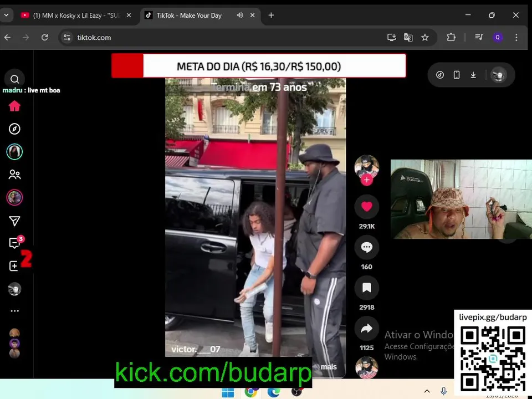The width and height of the screenshot is (532, 399).
Task: Open the profile avatar in top-right pill
Action: 499,75
